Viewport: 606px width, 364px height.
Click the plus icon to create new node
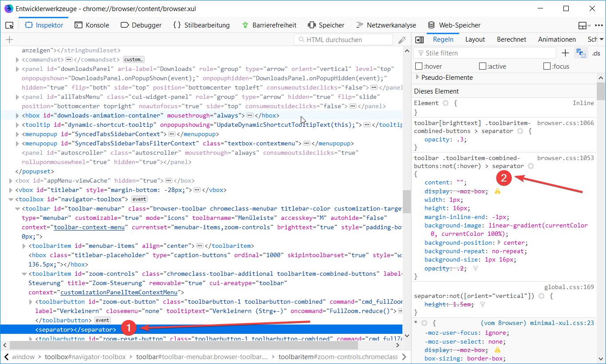point(9,40)
